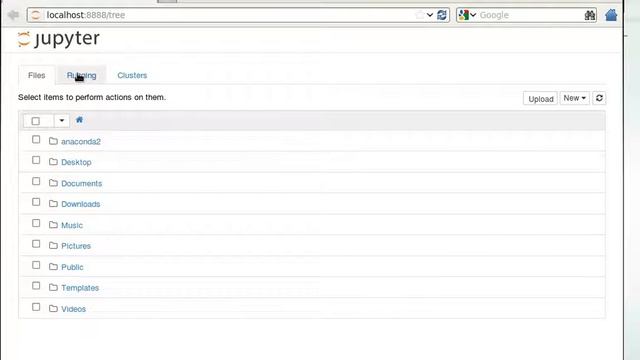Go to the home directory icon
This screenshot has height=360, width=640.
79,120
